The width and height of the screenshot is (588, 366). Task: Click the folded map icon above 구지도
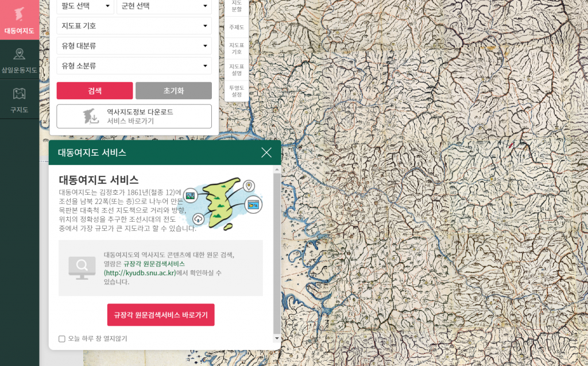click(20, 94)
